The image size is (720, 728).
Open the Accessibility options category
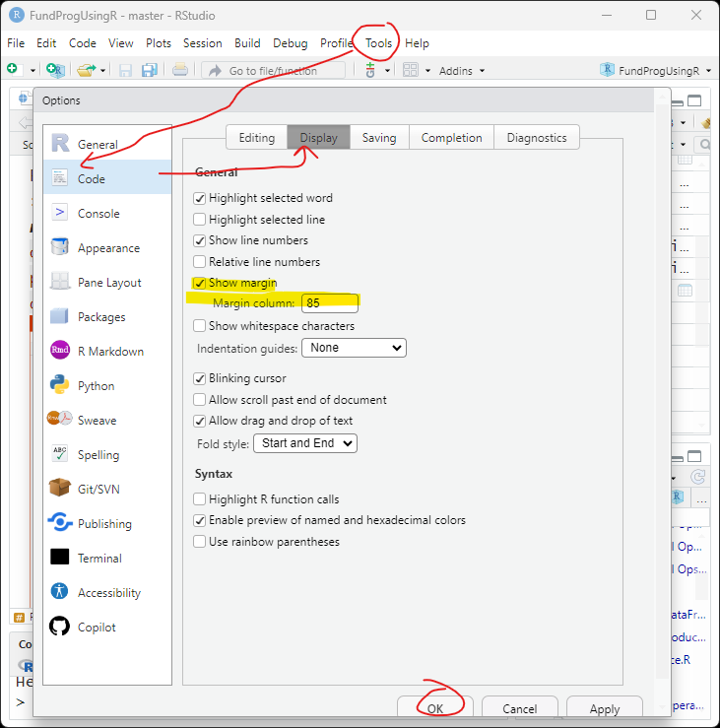pos(107,592)
